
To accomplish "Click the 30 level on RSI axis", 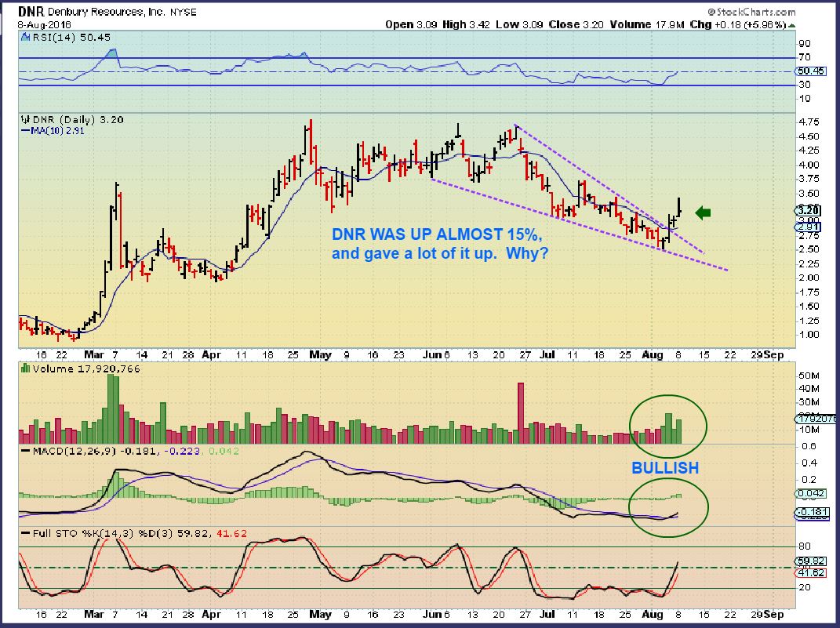I will (805, 85).
